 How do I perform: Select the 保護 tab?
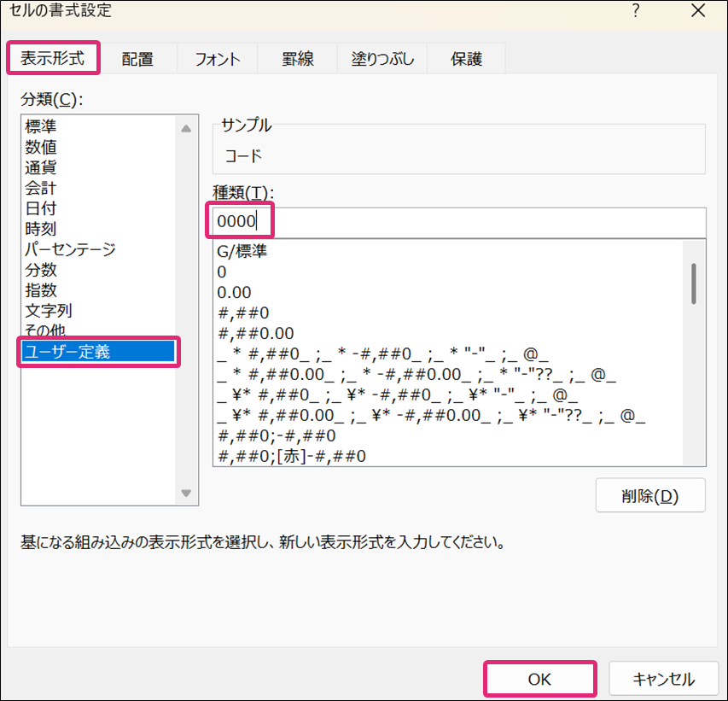(x=467, y=59)
